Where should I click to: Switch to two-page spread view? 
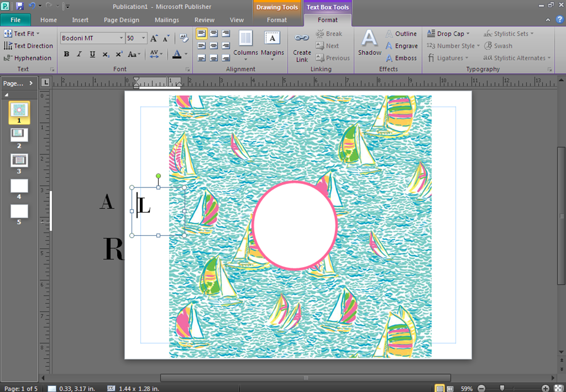coord(450,388)
